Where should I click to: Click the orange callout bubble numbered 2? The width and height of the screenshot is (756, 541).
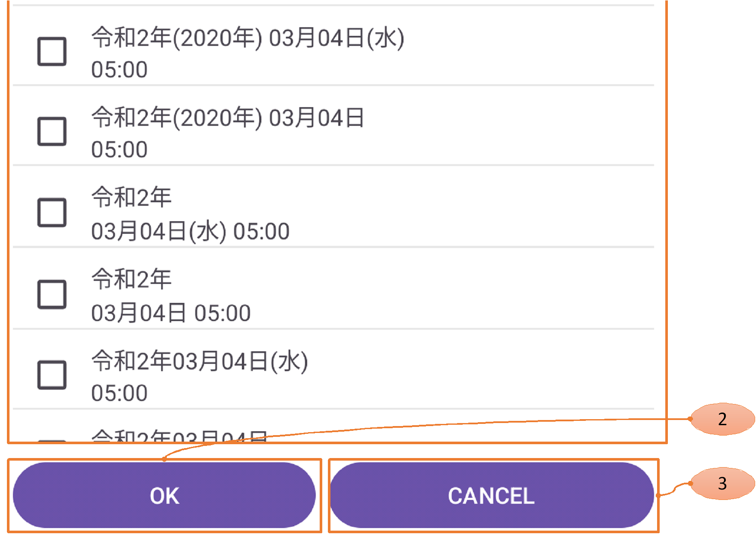point(722,419)
